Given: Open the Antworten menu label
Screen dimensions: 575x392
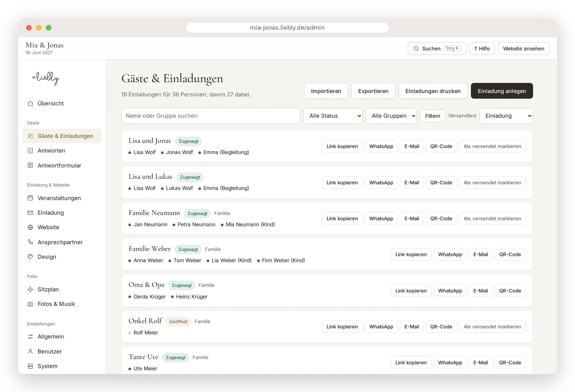Looking at the screenshot, I should [51, 151].
